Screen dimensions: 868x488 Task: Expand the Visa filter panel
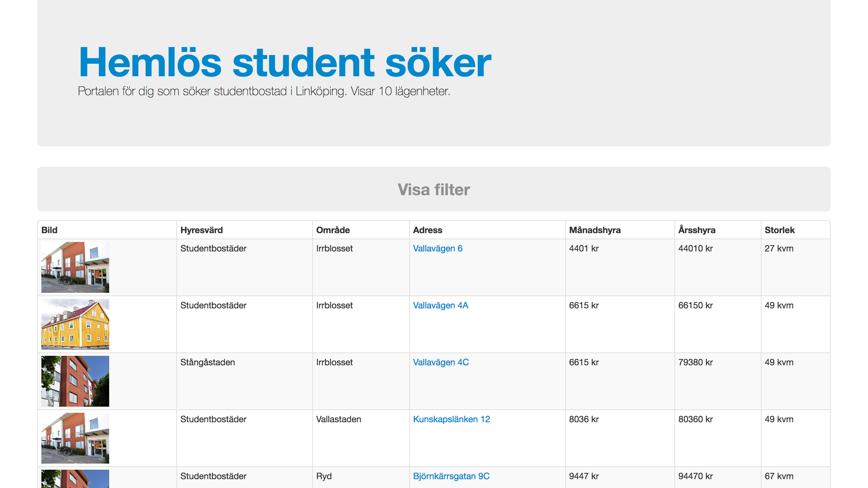(x=434, y=189)
